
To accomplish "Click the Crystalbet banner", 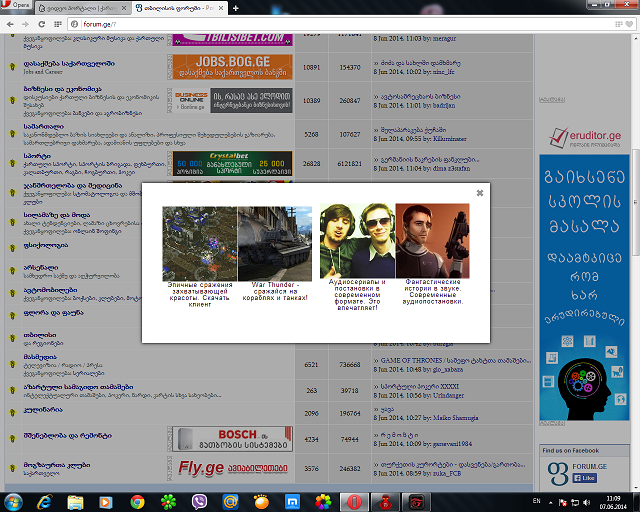I will coord(233,163).
